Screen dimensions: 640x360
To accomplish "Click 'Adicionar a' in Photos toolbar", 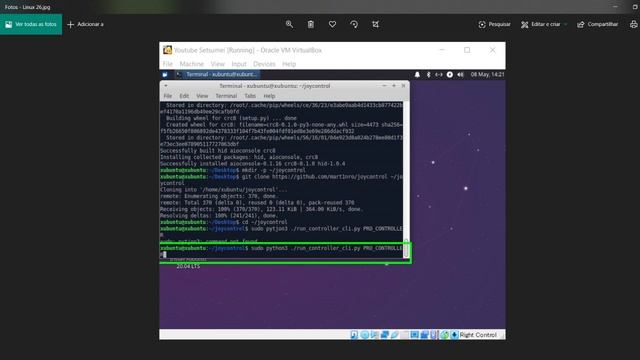I will click(x=85, y=24).
